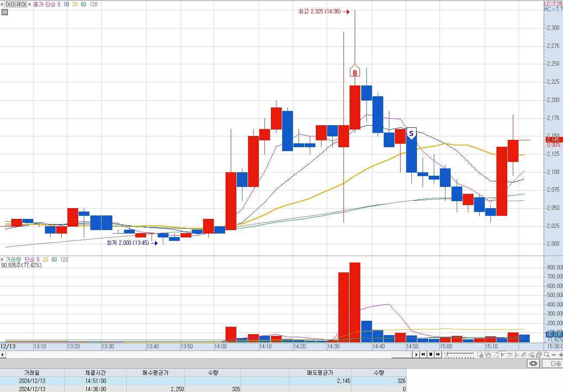Click the 15:30:0 time axis end label

tap(555, 346)
